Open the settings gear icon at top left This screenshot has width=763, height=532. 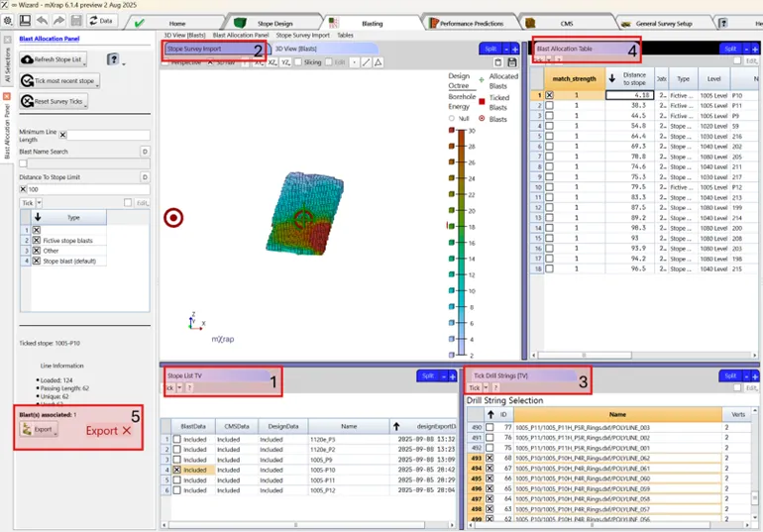[8, 20]
